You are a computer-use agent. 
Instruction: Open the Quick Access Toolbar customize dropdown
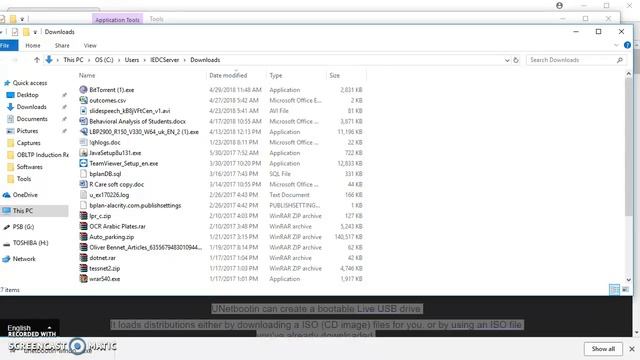point(35,32)
